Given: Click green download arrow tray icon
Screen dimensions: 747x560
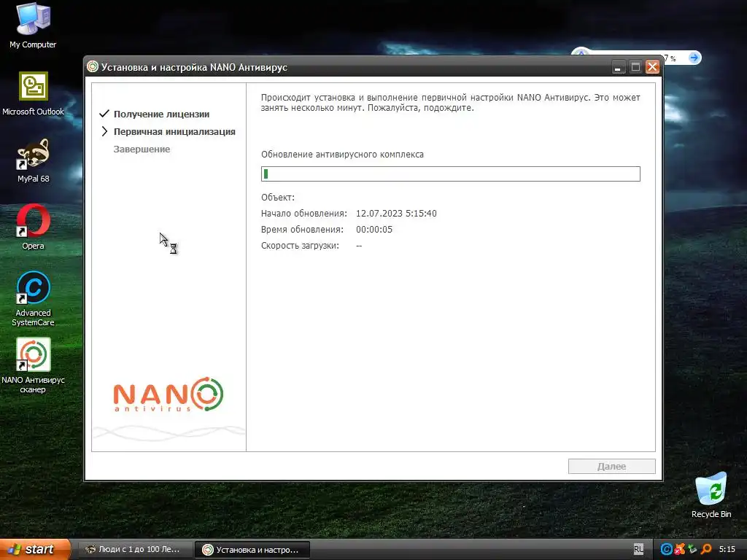Looking at the screenshot, I should tap(693, 549).
